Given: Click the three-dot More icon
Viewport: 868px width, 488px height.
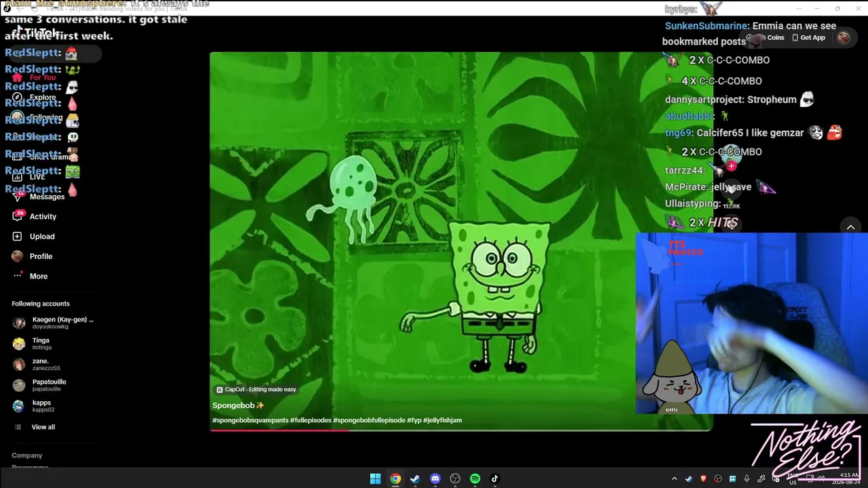Looking at the screenshot, I should click(x=17, y=276).
